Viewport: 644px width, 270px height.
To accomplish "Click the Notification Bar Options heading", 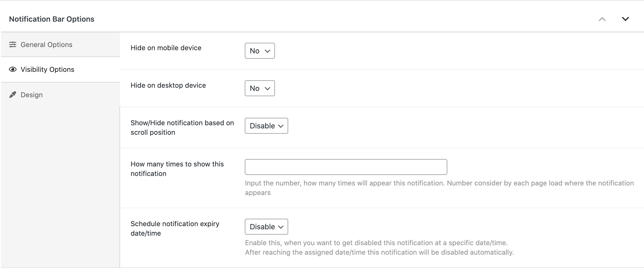I will click(x=52, y=19).
